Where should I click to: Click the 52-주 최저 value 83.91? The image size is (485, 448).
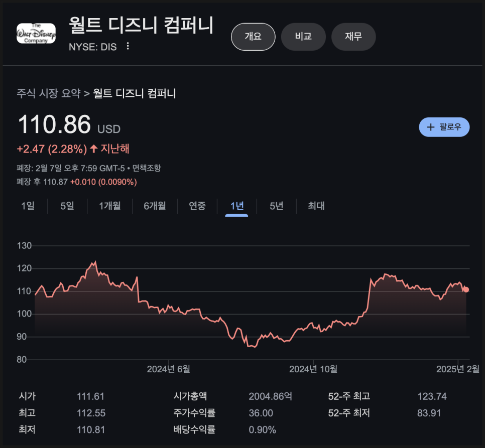coord(429,413)
